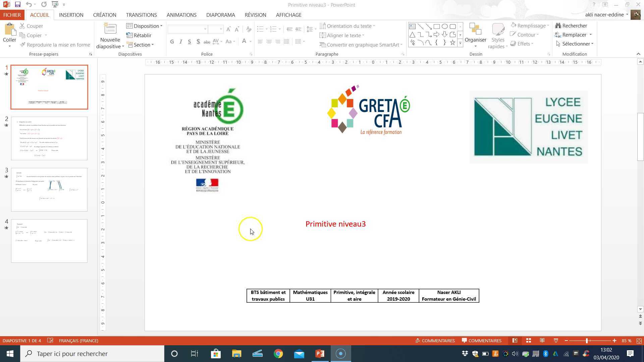Select the Reproduire la mise en forme tool
Viewport: 644px width, 362px height.
55,45
